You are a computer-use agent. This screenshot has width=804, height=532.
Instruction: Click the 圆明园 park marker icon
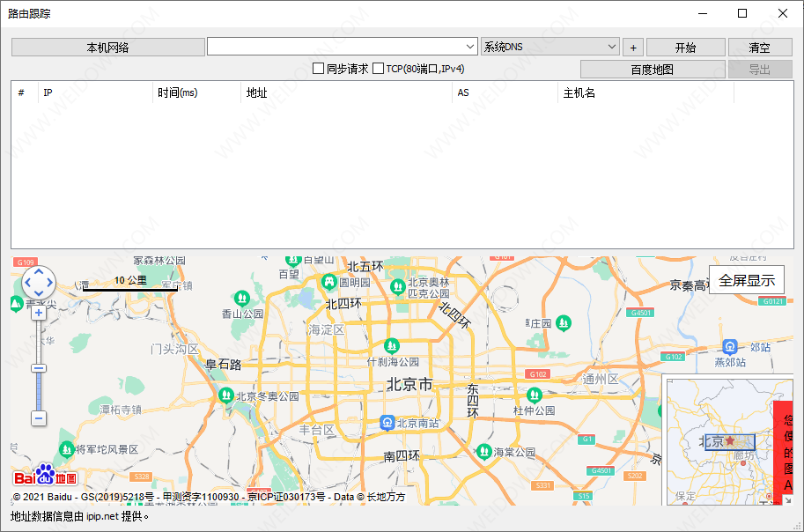(328, 281)
